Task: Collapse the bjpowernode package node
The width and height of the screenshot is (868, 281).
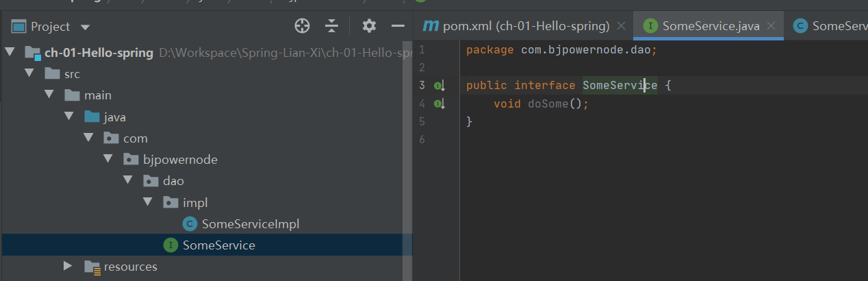Action: coord(108,160)
